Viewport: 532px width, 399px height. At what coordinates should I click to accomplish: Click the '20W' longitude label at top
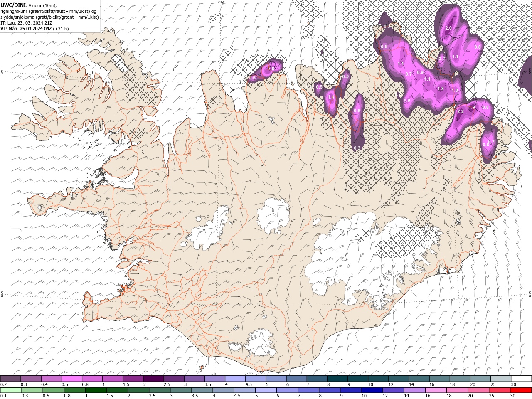[x=221, y=2]
